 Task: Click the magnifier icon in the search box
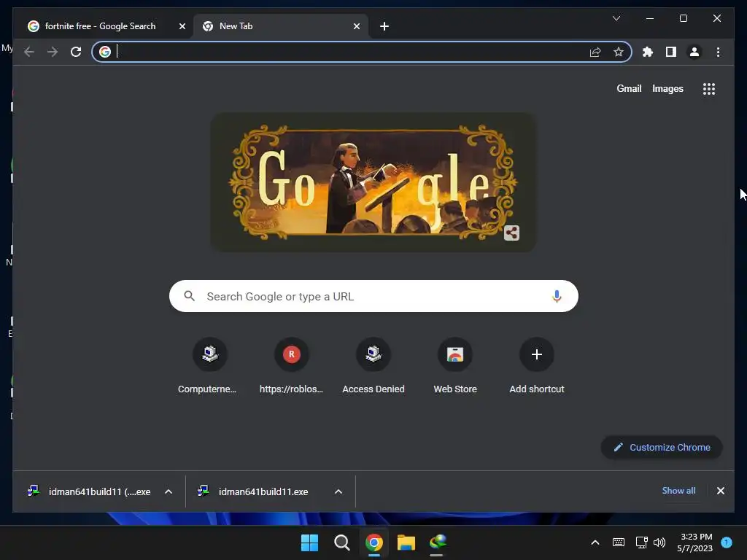coord(189,296)
